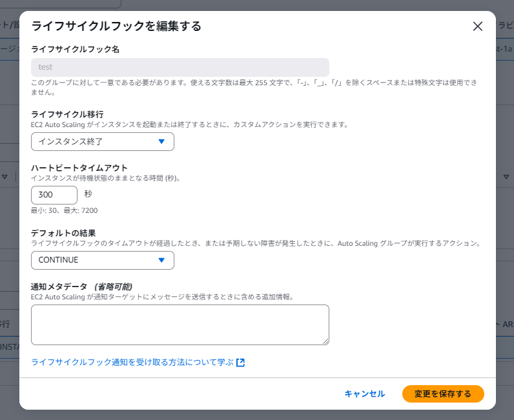Screen dimensions: 514x420
Task: Click the blue arrow in the CONTINUE dropdown
Action: tap(161, 260)
